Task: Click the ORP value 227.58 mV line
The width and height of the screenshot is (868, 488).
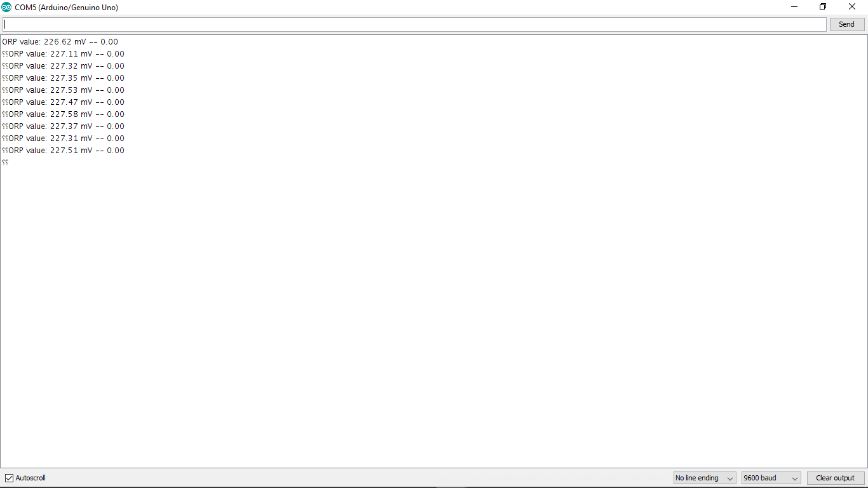Action: (63, 114)
